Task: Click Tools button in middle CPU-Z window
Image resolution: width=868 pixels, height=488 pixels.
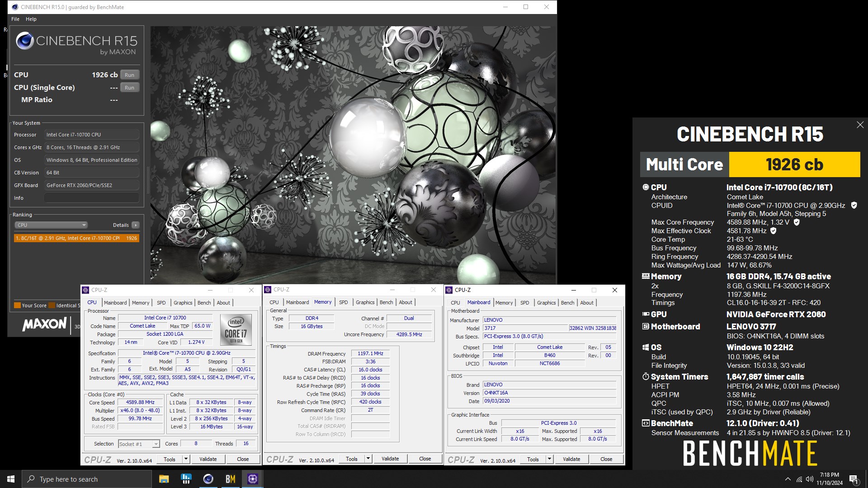Action: coord(352,459)
